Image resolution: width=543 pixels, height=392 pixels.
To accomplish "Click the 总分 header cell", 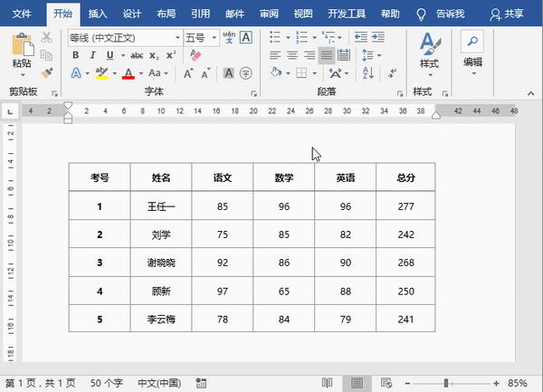I will coord(405,177).
